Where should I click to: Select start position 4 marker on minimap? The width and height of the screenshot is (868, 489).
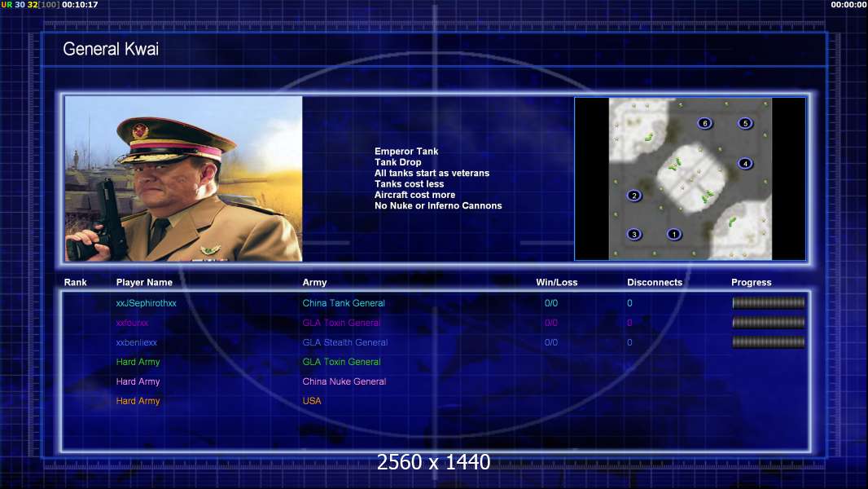pos(745,164)
